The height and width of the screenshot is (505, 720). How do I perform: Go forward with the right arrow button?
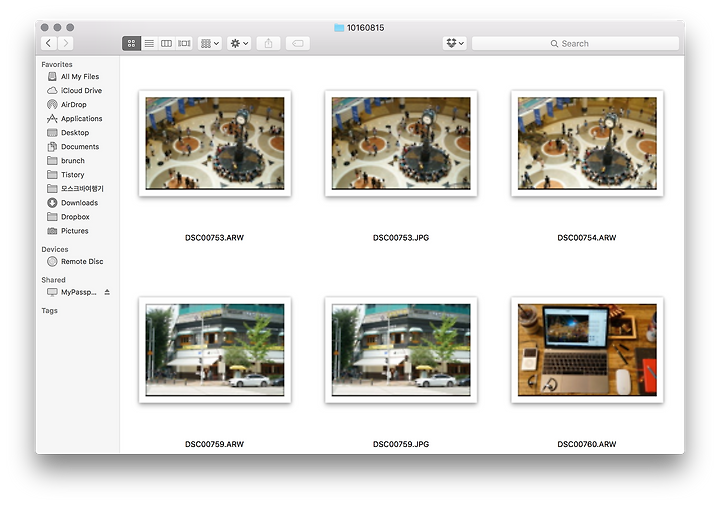(66, 43)
